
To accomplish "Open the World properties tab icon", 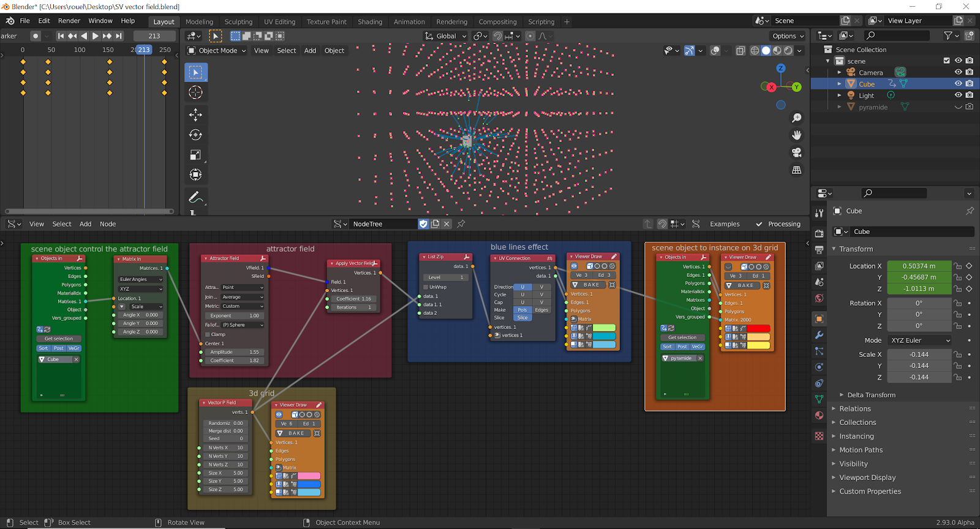I will 819,298.
